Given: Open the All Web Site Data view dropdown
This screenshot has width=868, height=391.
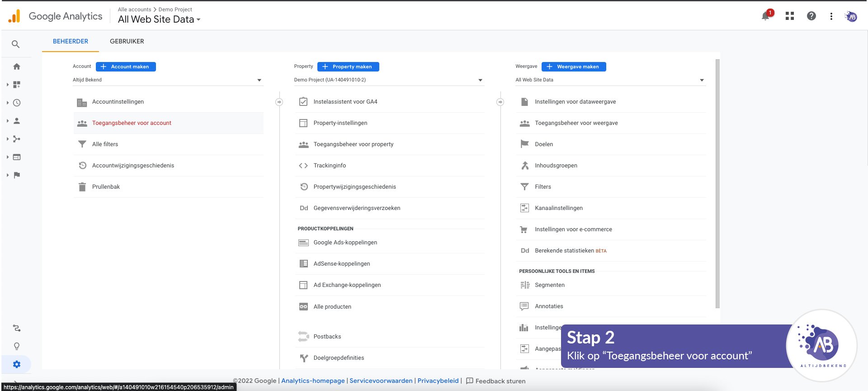Looking at the screenshot, I should pos(610,80).
